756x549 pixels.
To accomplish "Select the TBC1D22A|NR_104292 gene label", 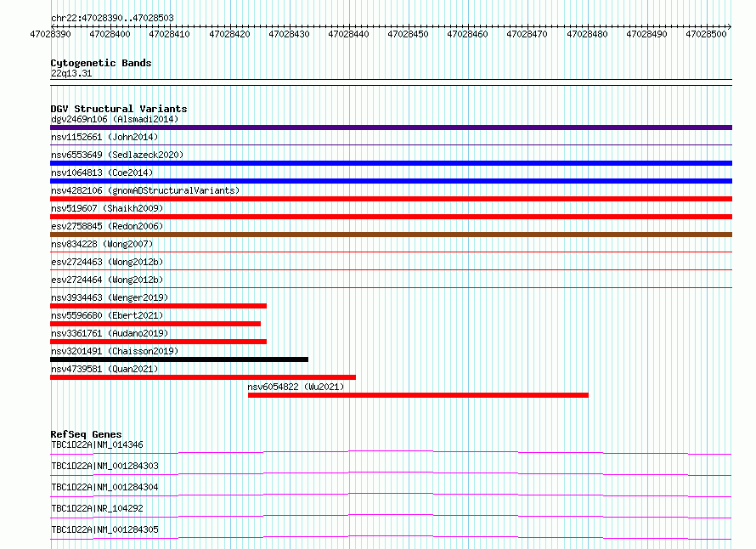I will click(x=97, y=508).
